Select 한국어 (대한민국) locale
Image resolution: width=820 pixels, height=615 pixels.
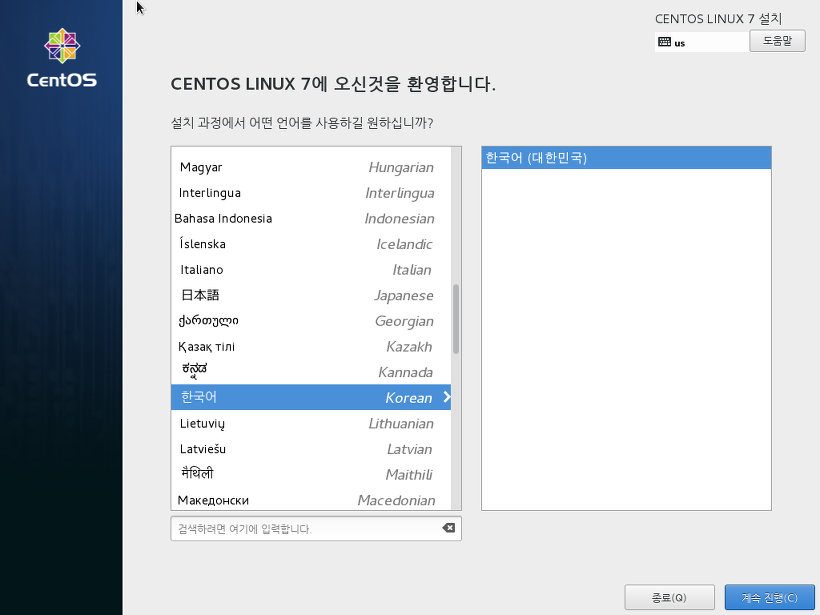[626, 158]
